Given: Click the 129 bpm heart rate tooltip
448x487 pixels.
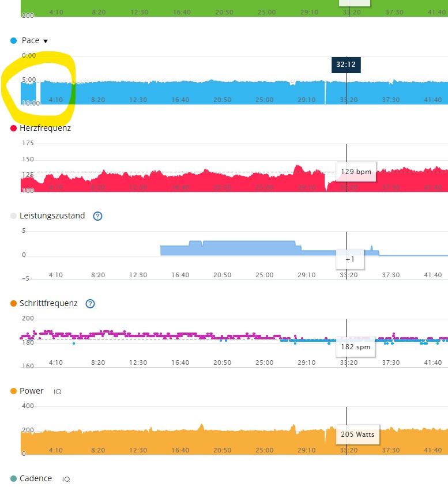Looking at the screenshot, I should [356, 171].
